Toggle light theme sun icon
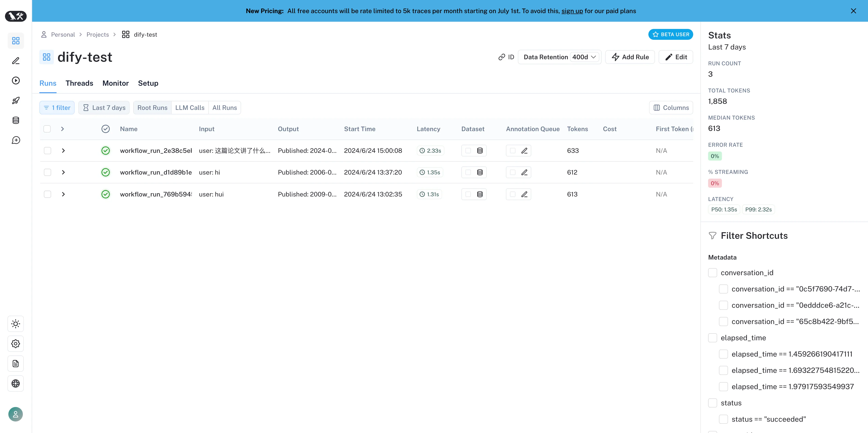The height and width of the screenshot is (433, 868). click(x=16, y=324)
